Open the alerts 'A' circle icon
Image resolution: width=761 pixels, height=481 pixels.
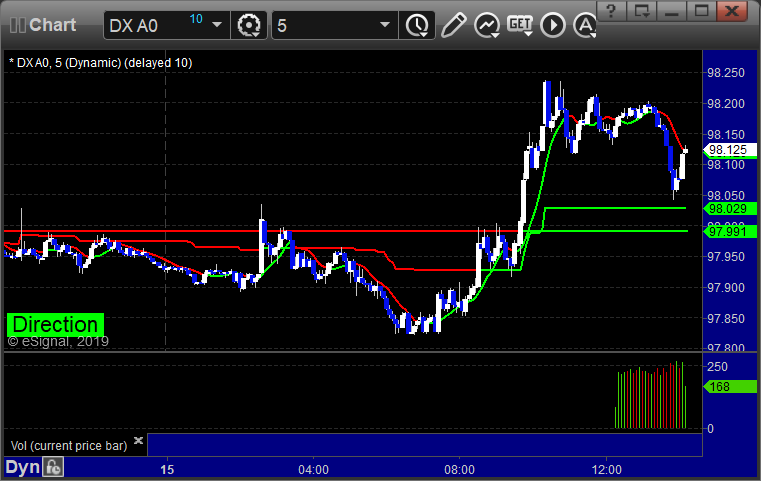(x=582, y=25)
